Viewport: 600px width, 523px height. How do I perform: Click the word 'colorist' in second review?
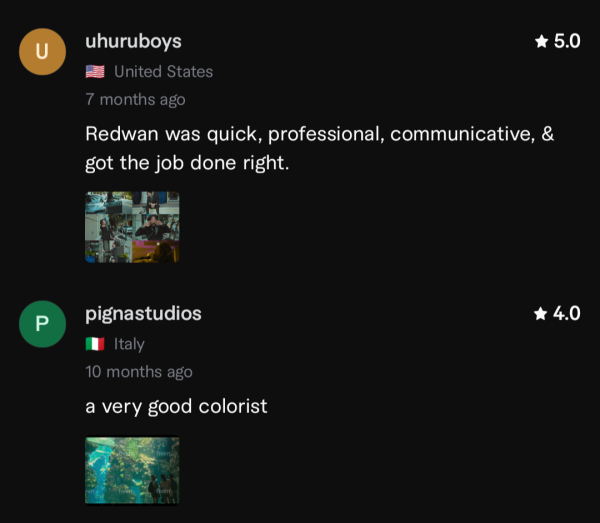(233, 406)
